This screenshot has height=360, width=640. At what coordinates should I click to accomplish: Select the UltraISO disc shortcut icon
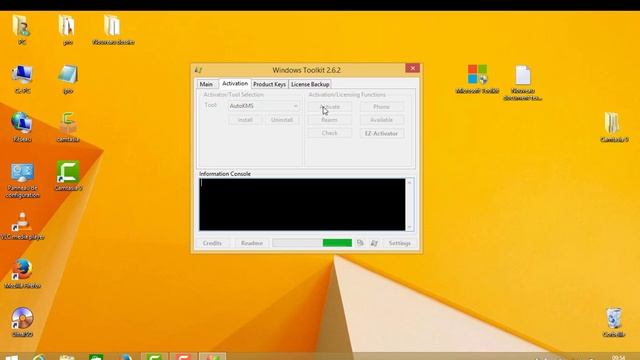tap(22, 322)
